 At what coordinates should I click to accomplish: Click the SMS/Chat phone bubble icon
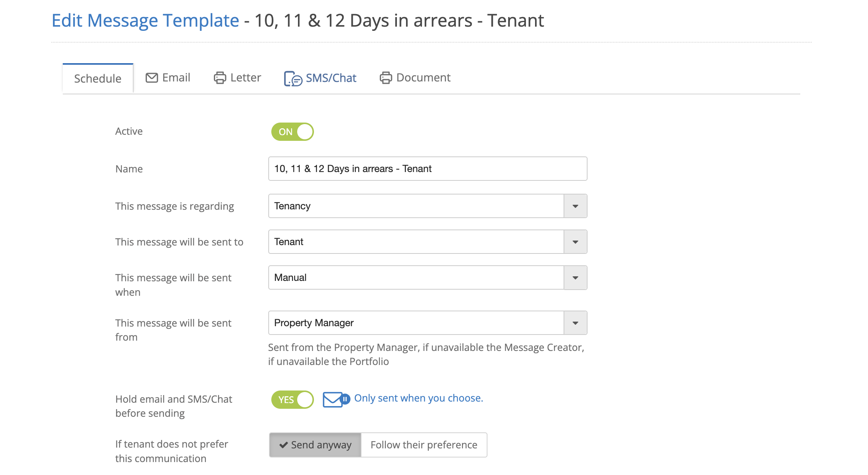(x=293, y=79)
